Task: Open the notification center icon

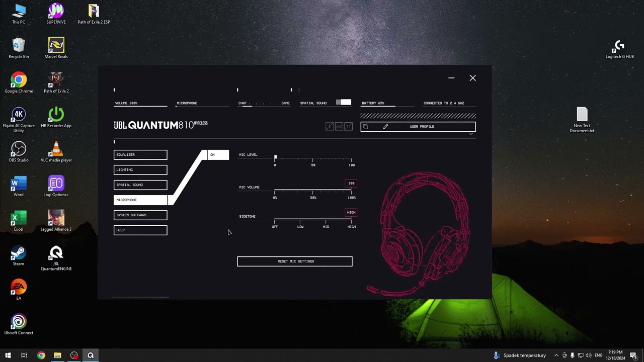Action: click(x=634, y=355)
